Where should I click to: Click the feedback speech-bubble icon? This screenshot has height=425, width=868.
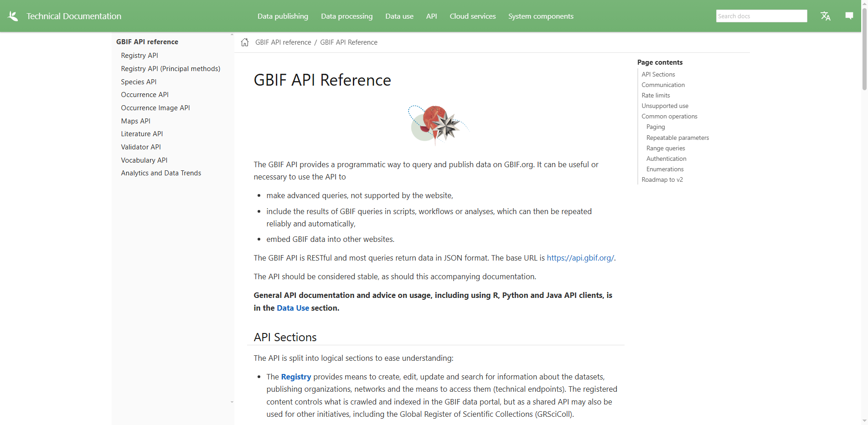849,15
